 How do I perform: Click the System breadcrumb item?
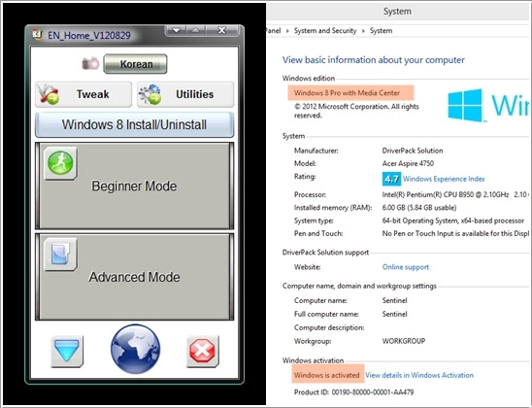pos(381,30)
